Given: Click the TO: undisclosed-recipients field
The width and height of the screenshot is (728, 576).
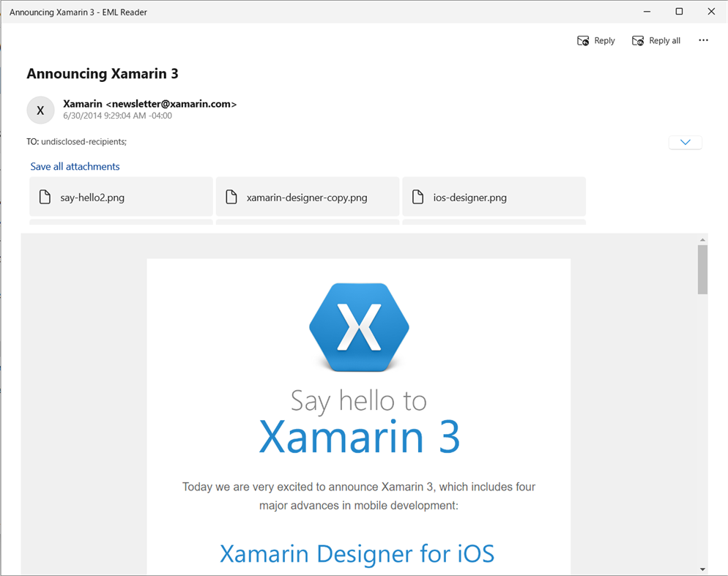Looking at the screenshot, I should (77, 141).
